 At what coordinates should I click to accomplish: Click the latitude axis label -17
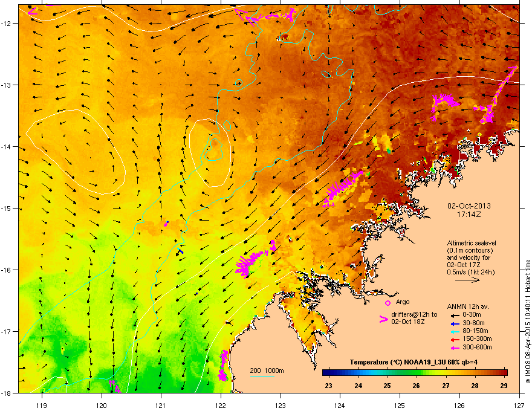pos(6,331)
